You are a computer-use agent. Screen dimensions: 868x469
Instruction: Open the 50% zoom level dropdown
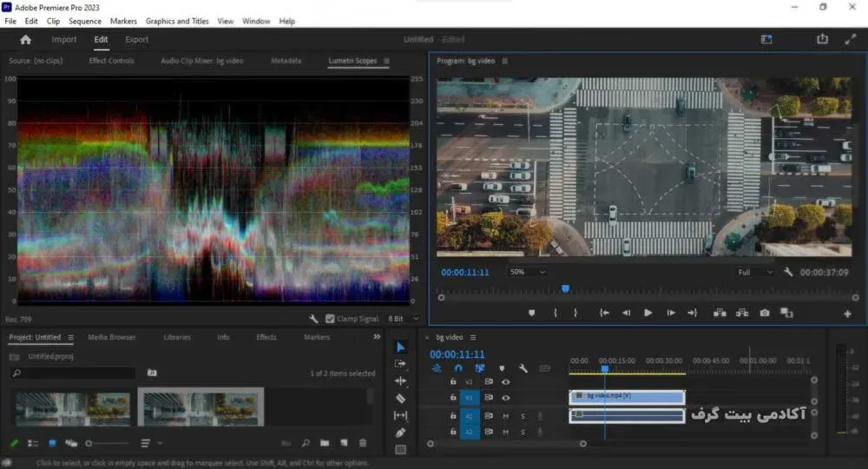pyautogui.click(x=528, y=272)
